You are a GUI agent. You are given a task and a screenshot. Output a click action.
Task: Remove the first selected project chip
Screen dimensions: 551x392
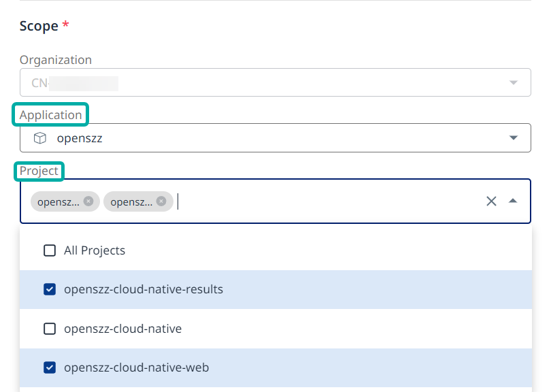88,201
